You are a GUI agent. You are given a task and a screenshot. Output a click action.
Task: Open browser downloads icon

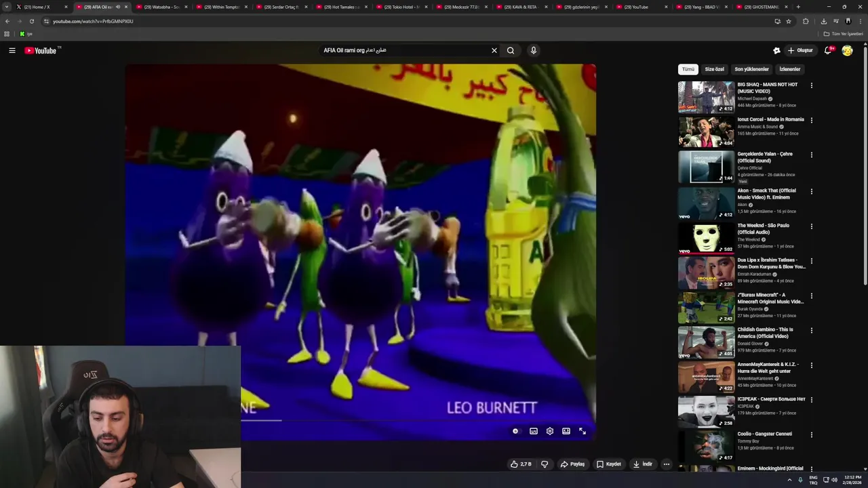point(823,21)
